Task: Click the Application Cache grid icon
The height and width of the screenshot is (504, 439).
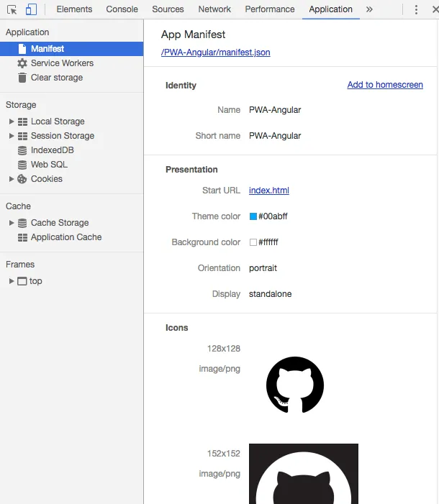Action: pyautogui.click(x=22, y=237)
